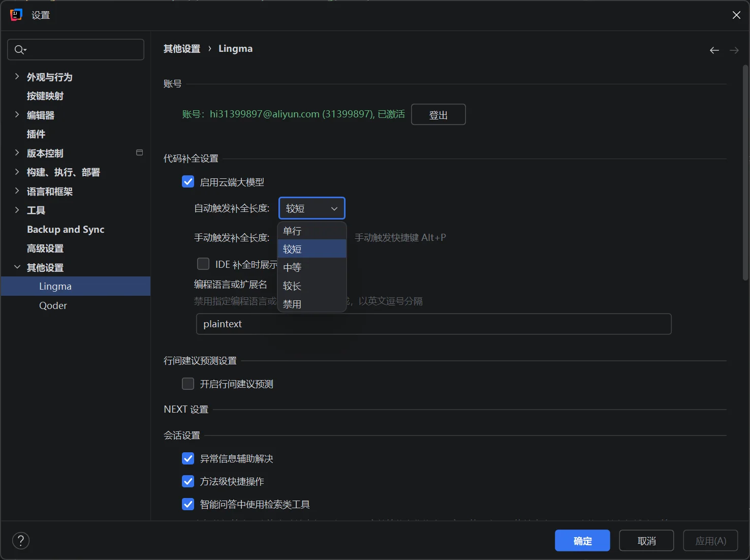The image size is (750, 560).
Task: Expand the 编辑器 settings section
Action: pyautogui.click(x=17, y=115)
